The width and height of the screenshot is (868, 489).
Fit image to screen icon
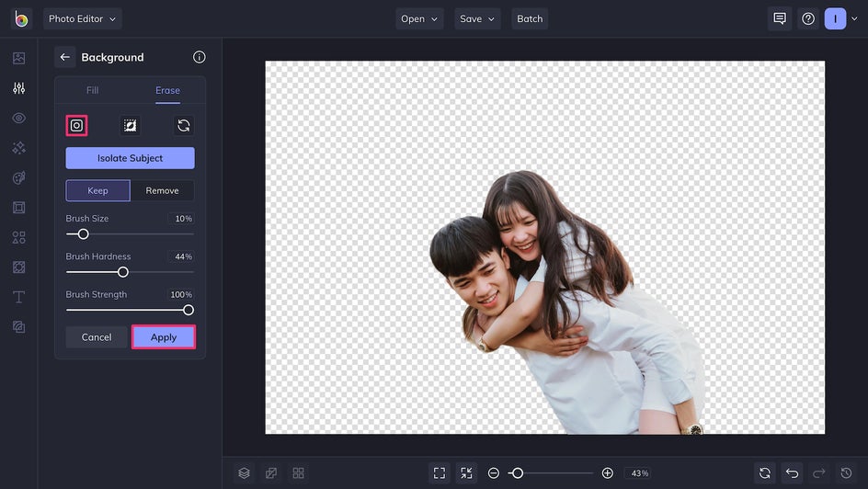[440, 473]
